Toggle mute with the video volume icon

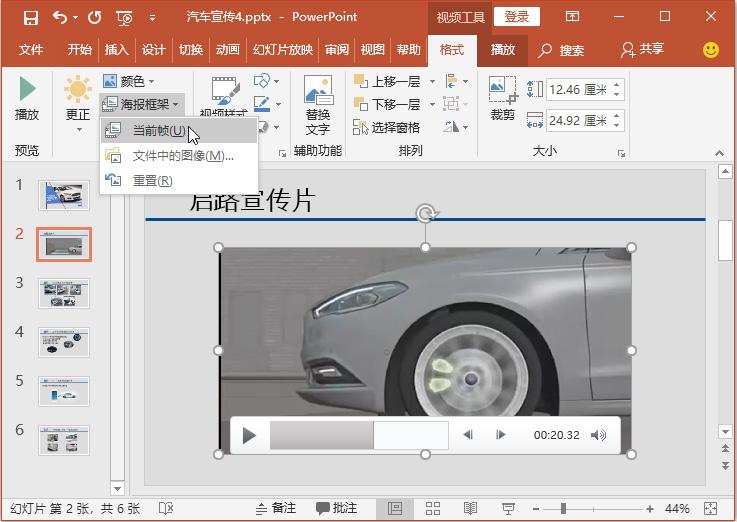pyautogui.click(x=598, y=435)
